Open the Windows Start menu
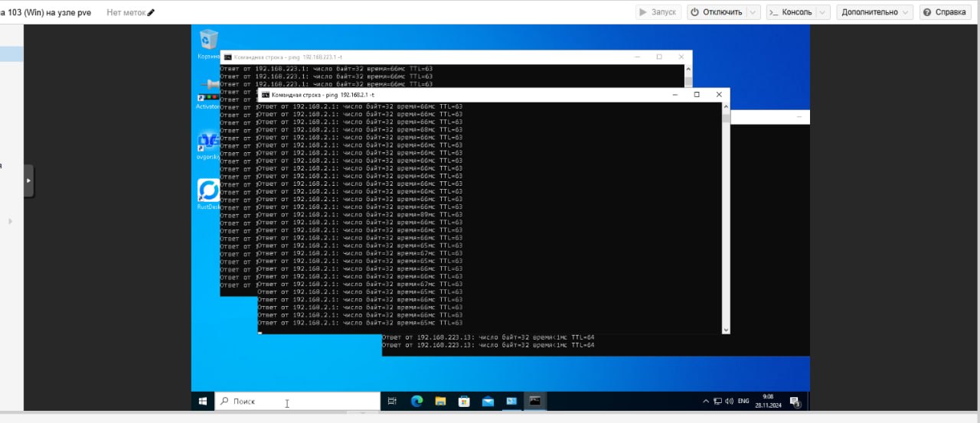 203,401
